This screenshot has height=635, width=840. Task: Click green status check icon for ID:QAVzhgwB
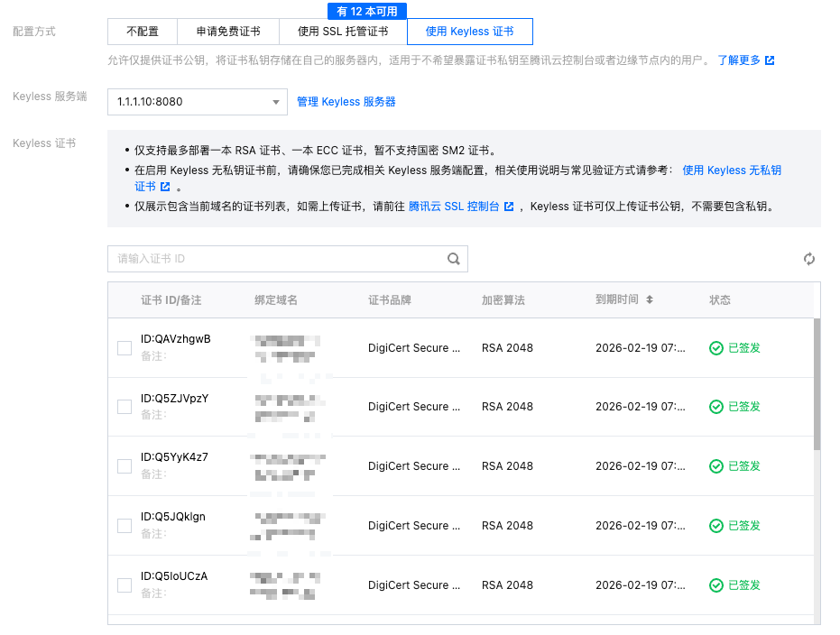coord(716,347)
